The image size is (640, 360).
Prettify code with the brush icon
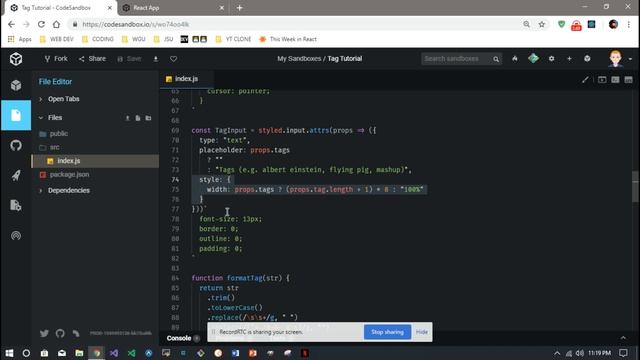(x=585, y=80)
